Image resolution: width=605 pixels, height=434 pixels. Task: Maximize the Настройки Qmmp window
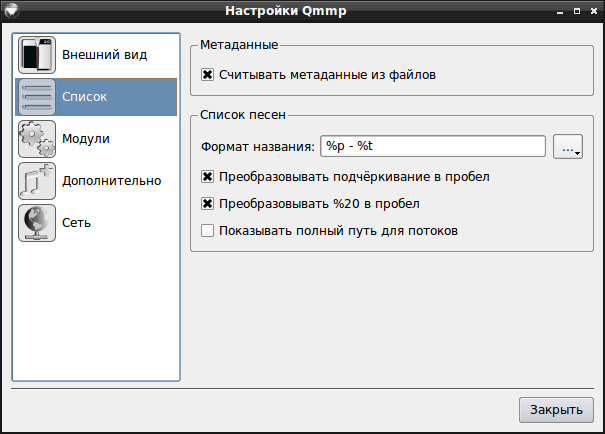pos(577,11)
